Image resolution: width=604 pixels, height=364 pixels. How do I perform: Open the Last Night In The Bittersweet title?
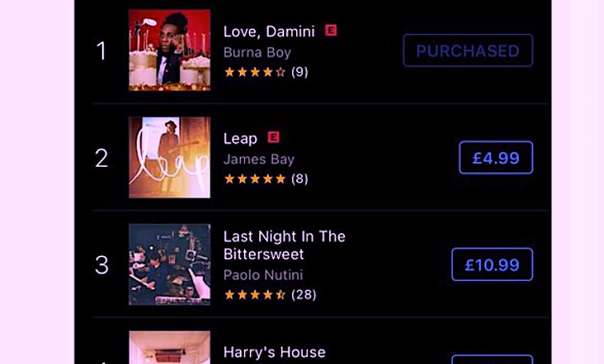click(284, 245)
